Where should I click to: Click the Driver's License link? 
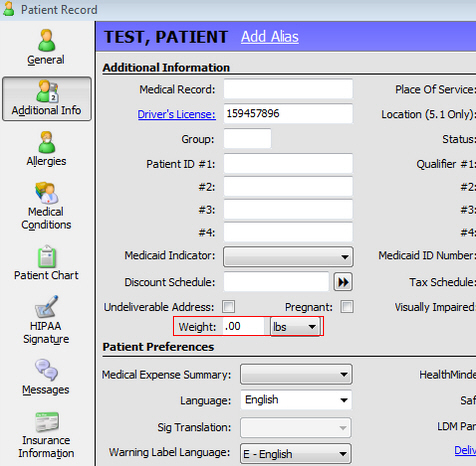[176, 114]
